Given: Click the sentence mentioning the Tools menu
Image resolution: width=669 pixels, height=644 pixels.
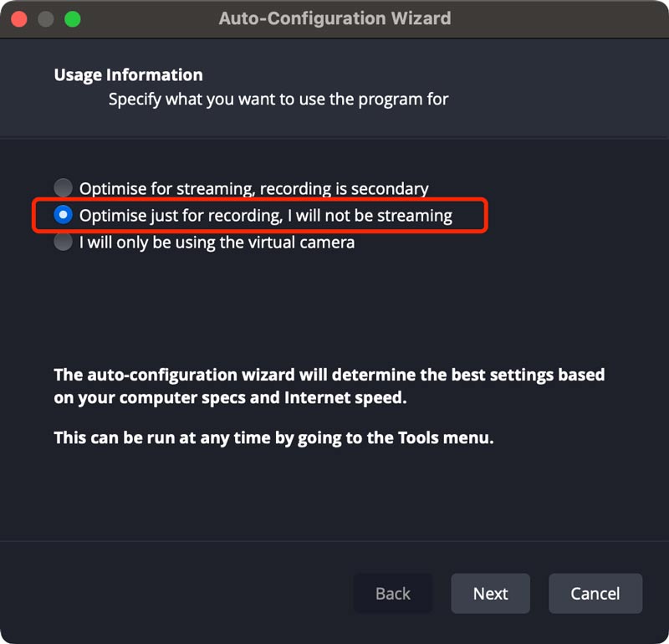Looking at the screenshot, I should pos(273,437).
